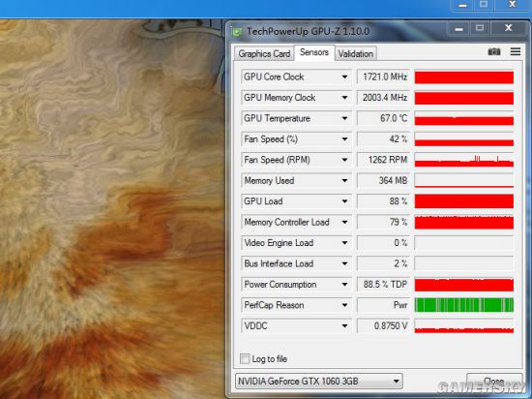Click the 0 % video engine load value
This screenshot has height=399, width=532.
(x=383, y=243)
